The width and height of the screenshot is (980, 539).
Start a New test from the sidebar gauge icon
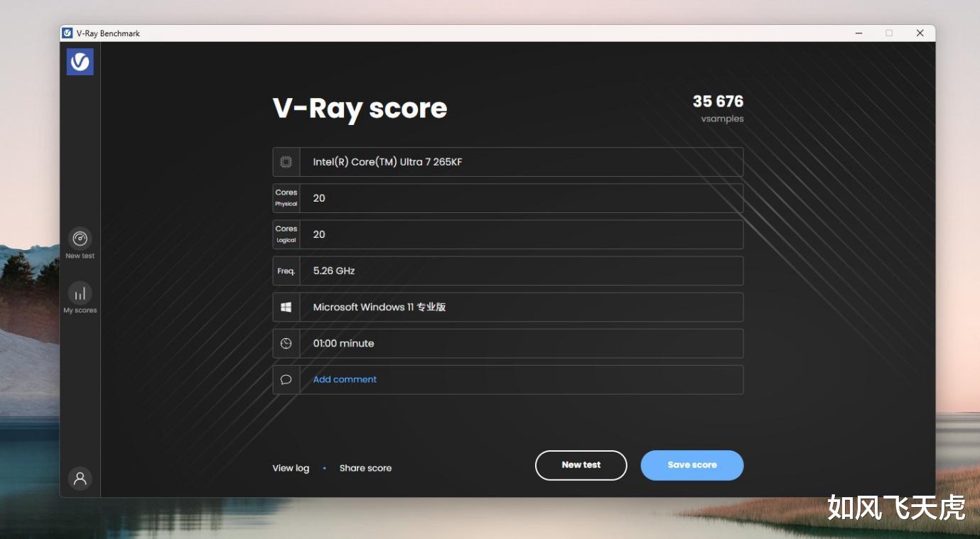(80, 239)
